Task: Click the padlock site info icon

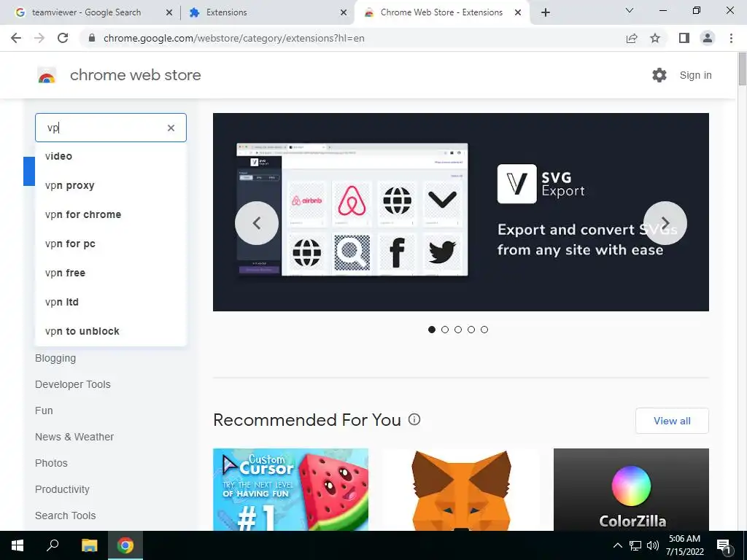Action: 93,38
